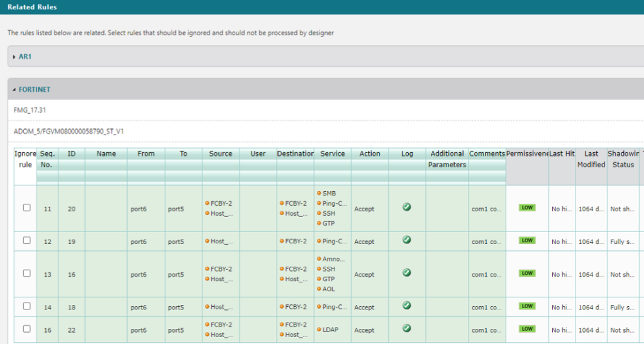
Task: Click the Log checkmark icon for rule 22
Action: pyautogui.click(x=406, y=328)
